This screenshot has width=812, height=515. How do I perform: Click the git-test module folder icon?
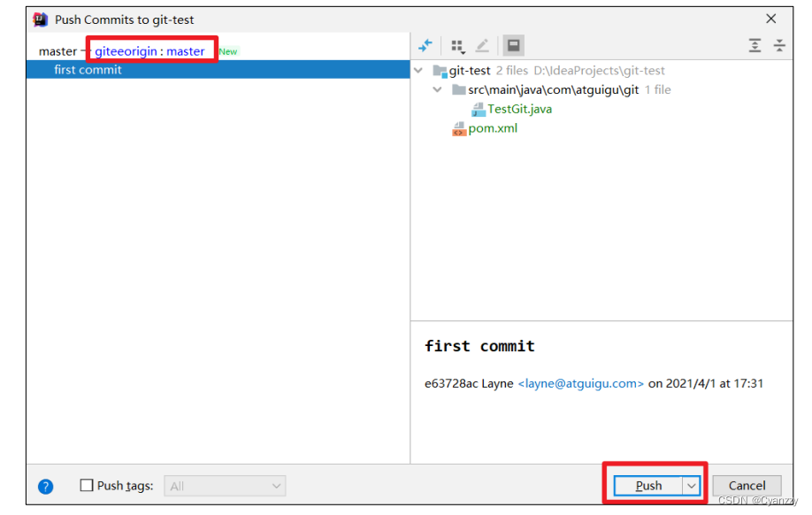pos(440,71)
